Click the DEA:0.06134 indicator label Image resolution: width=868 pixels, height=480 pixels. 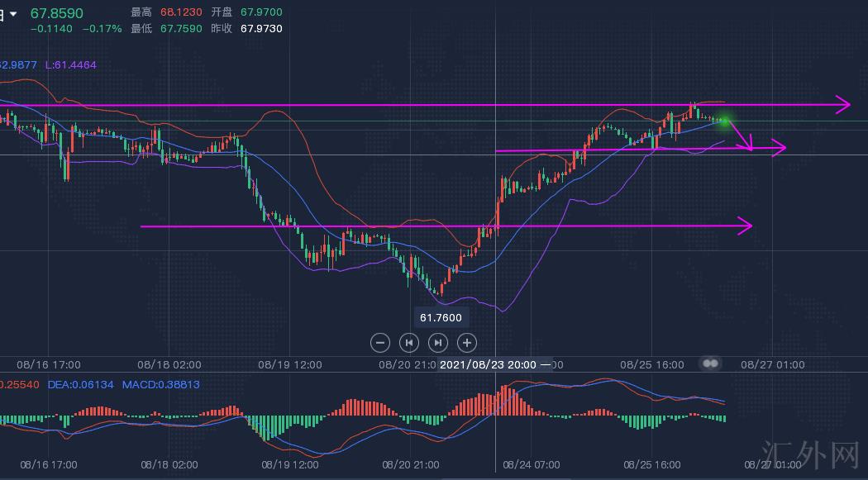point(80,385)
